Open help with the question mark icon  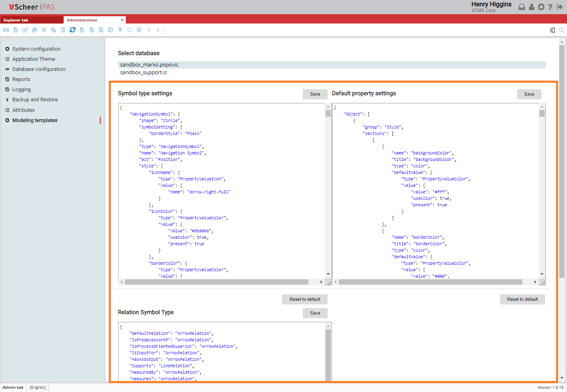pos(550,7)
